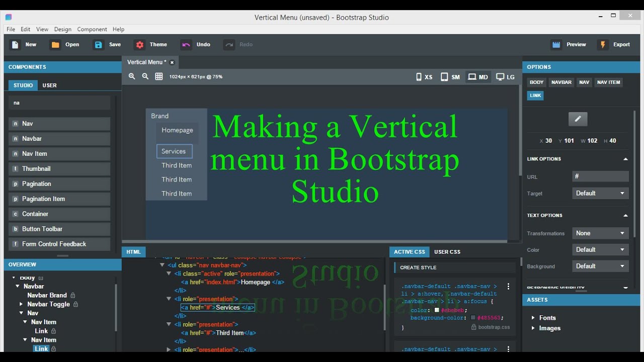Viewport: 644px width, 362px height.
Task: Click the Save disk icon
Action: click(x=99, y=45)
